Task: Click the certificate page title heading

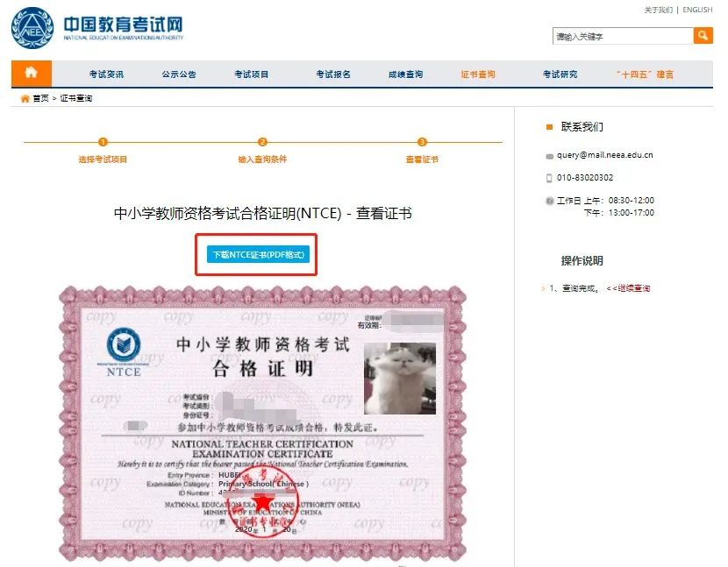Action: [x=263, y=214]
